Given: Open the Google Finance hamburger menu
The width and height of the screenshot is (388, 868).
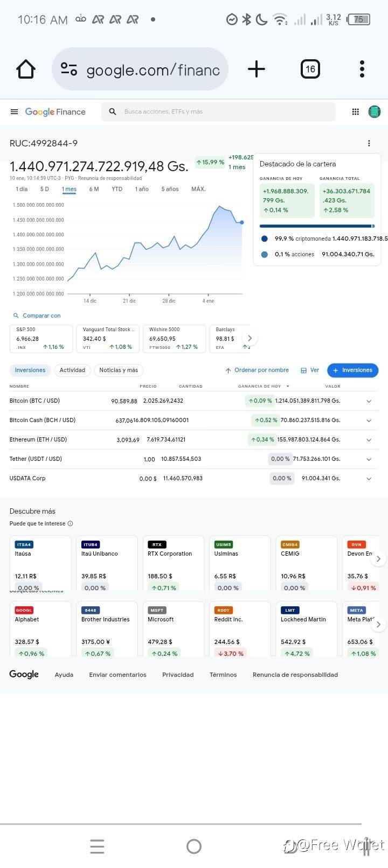Looking at the screenshot, I should pos(14,112).
